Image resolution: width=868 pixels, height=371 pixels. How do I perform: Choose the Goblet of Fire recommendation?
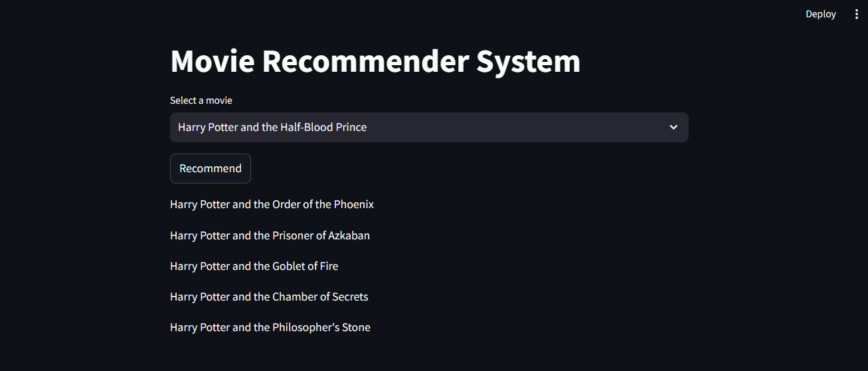(x=254, y=266)
